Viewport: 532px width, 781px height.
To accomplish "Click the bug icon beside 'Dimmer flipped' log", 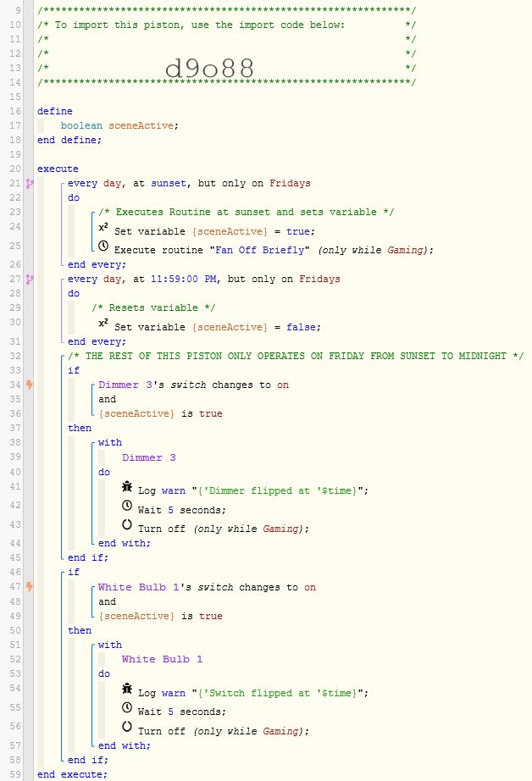I will (127, 486).
